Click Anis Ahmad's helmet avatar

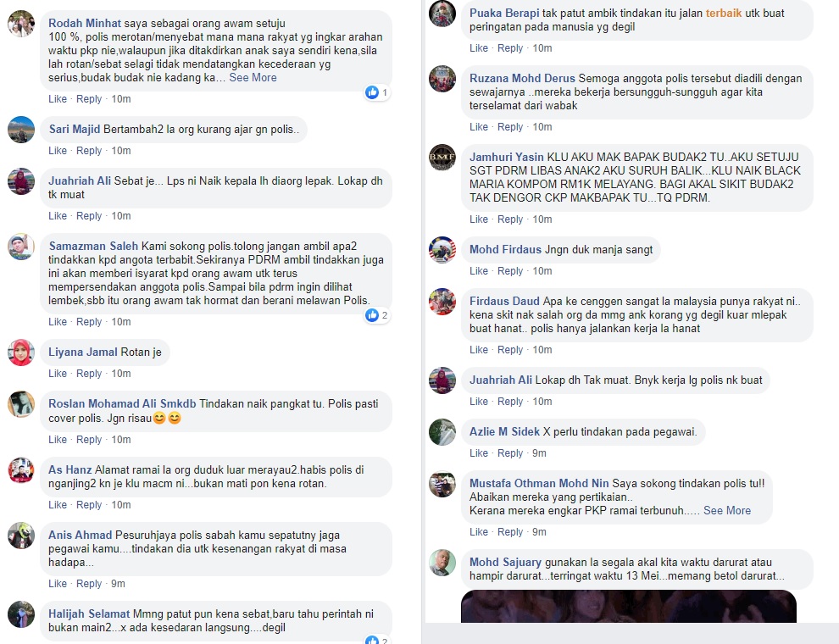pyautogui.click(x=21, y=536)
